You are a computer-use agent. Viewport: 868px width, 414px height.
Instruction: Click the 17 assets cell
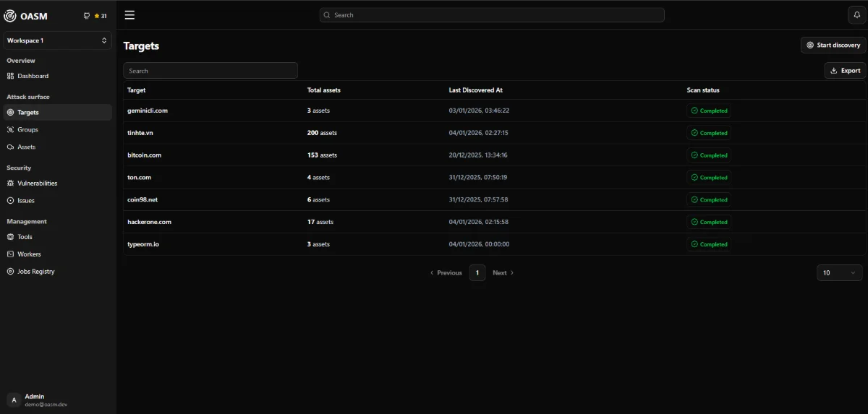click(x=320, y=222)
